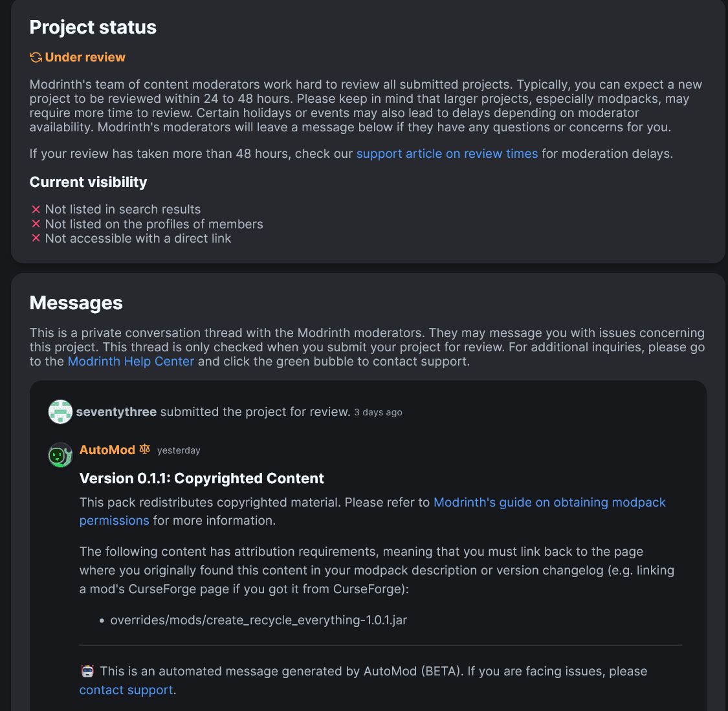
Task: Click the moderator scales badge next to AutoMod
Action: point(145,449)
